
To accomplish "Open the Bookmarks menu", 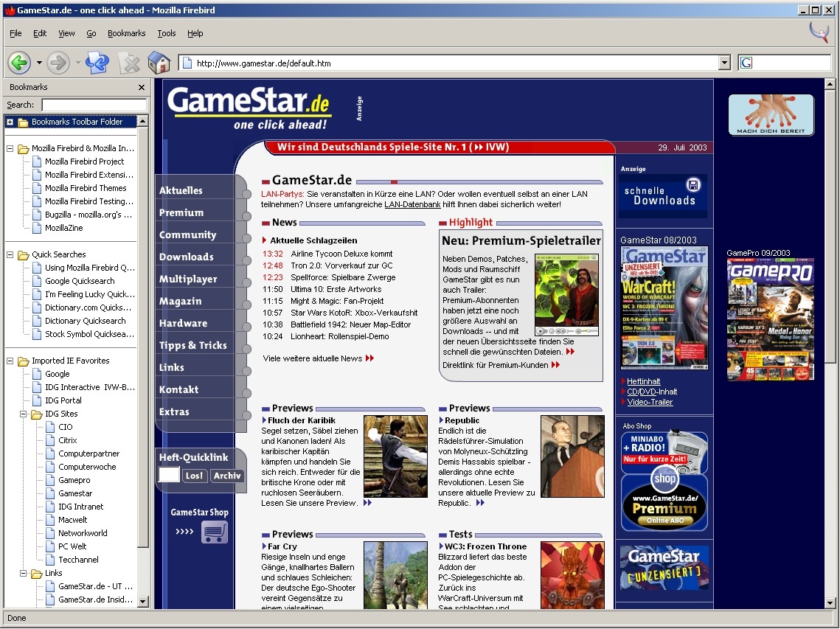I will 126,33.
